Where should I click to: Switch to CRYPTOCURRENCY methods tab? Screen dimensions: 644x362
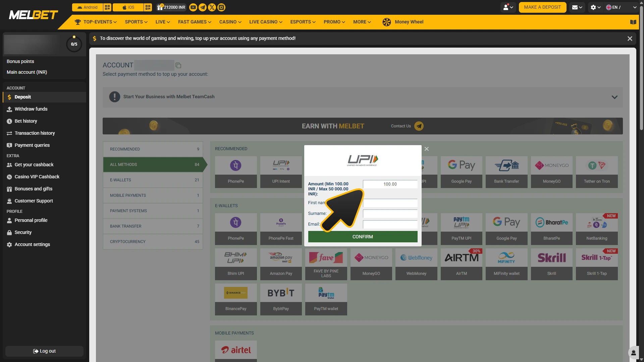coord(153,242)
